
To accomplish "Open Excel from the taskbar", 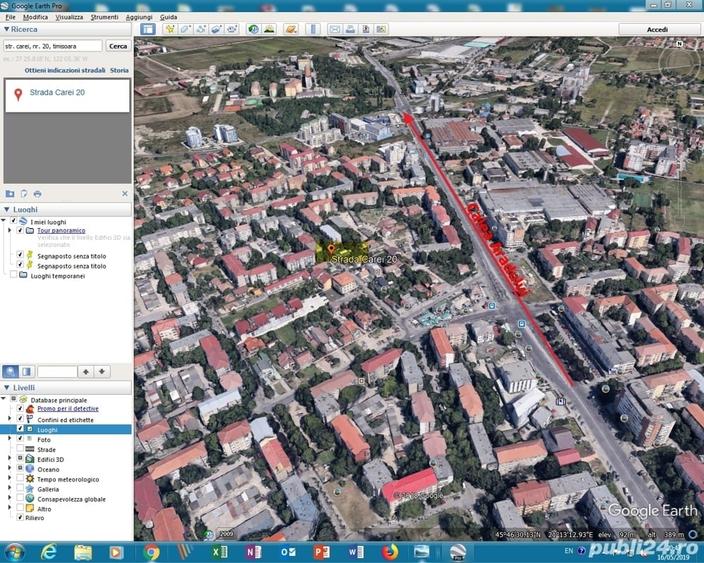I will tap(220, 552).
